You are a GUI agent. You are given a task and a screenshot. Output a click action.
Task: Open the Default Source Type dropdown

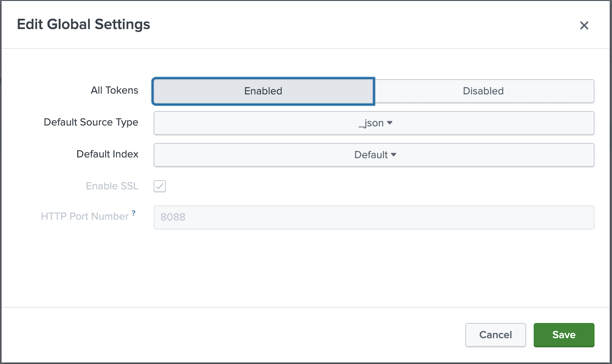(374, 123)
